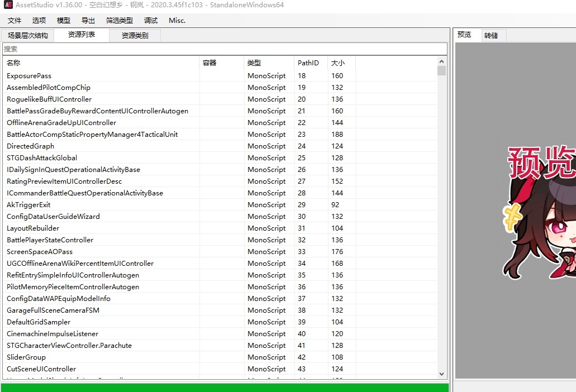The height and width of the screenshot is (392, 576).
Task: Select the AkTriggerExit row
Action: pos(220,205)
